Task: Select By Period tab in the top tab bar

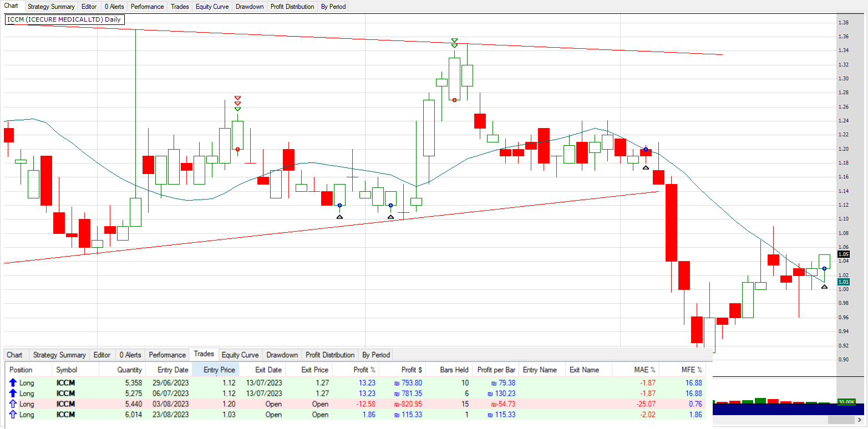Action: [333, 7]
